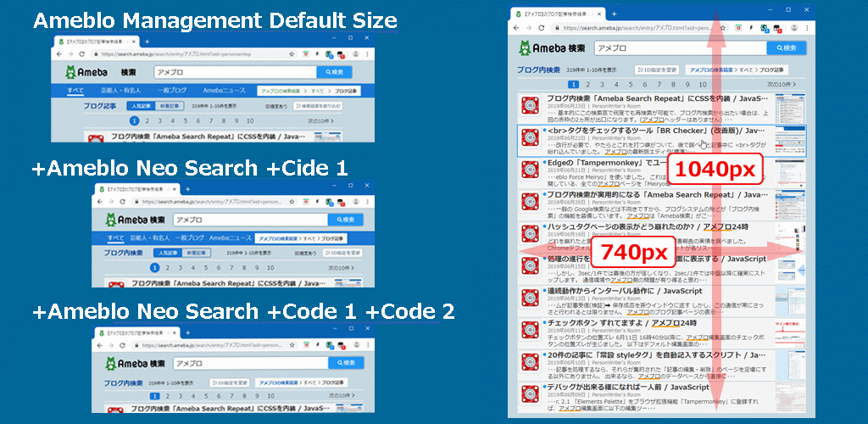868x424 pixels.
Task: Click the bookmark star in the Default Size window
Action: (x=292, y=54)
